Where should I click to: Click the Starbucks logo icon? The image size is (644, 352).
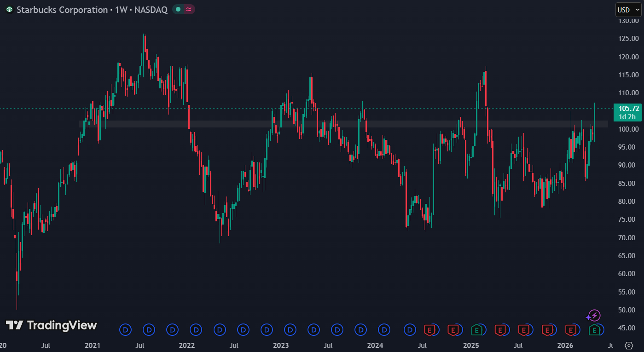pyautogui.click(x=9, y=10)
